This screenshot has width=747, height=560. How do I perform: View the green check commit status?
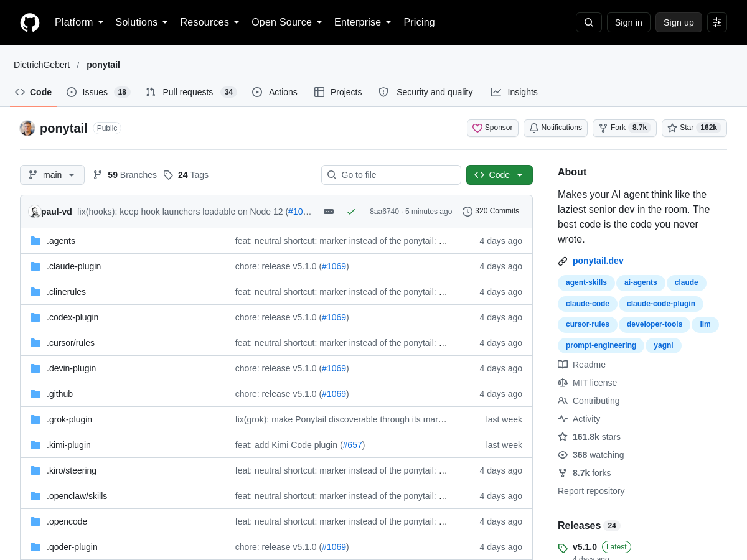[351, 212]
